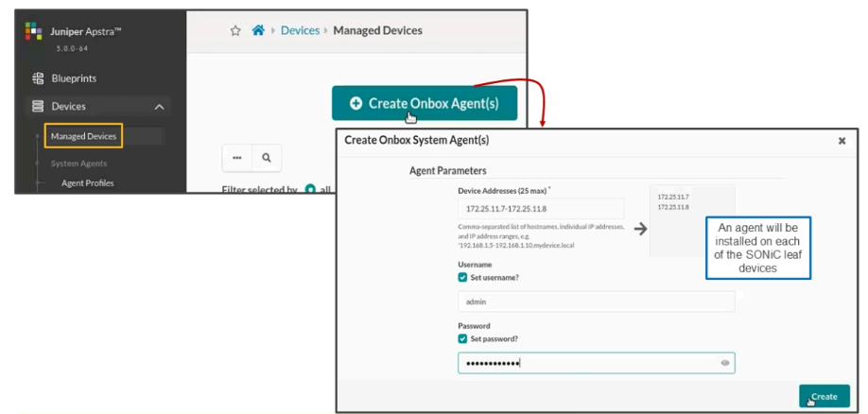The width and height of the screenshot is (868, 414).
Task: Open Blueprints in the sidebar
Action: tap(74, 78)
